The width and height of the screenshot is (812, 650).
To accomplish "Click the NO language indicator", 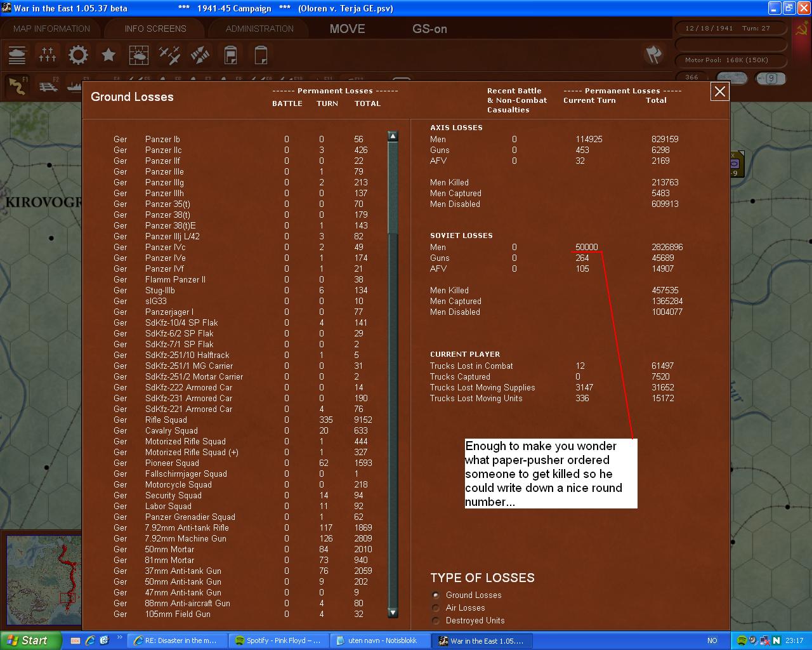I will coord(712,640).
